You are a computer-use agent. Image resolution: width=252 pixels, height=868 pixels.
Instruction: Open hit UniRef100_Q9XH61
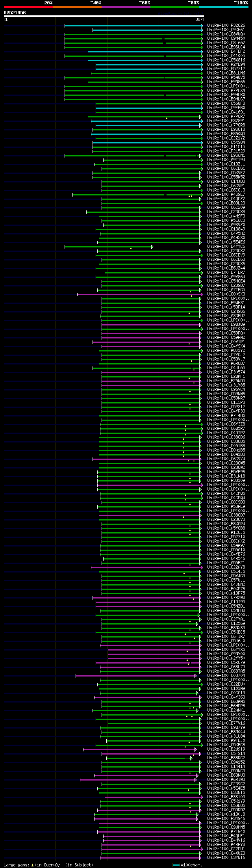226,30
